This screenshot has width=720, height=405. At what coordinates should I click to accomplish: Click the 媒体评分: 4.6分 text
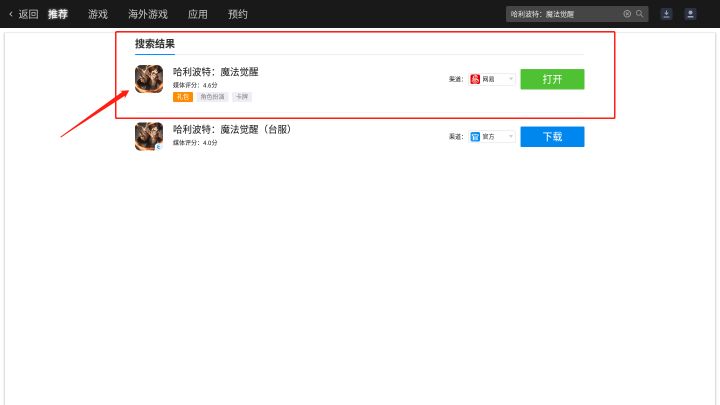click(x=195, y=85)
